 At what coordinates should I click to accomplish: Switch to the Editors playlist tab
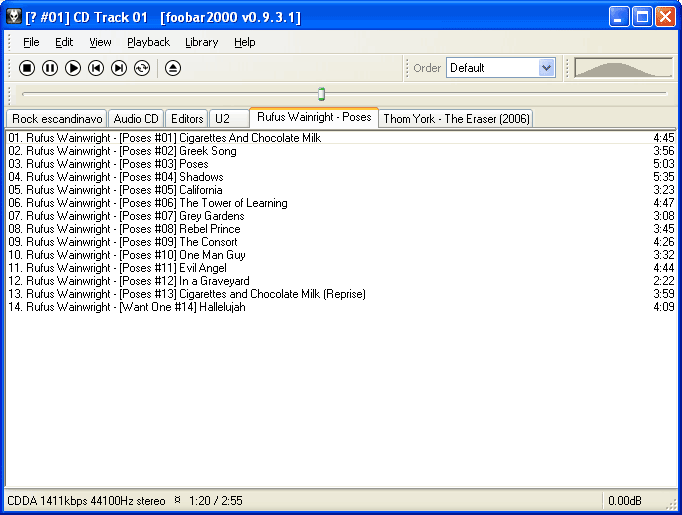(187, 119)
